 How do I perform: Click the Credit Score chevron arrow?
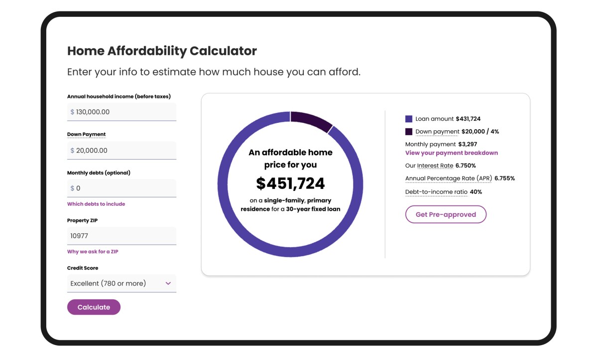point(169,283)
